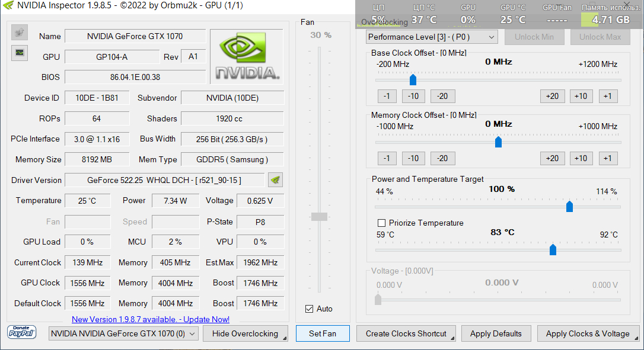Click the ROPs value 64
644x350 pixels.
pyautogui.click(x=97, y=118)
